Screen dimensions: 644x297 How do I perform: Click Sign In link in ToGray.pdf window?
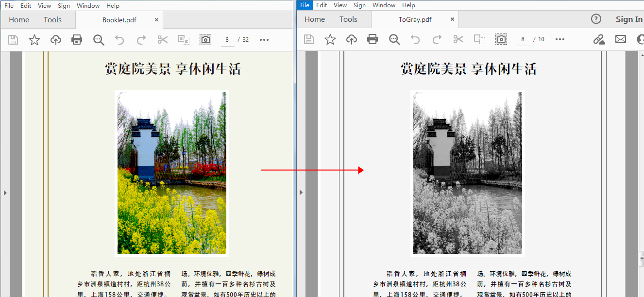tap(629, 19)
